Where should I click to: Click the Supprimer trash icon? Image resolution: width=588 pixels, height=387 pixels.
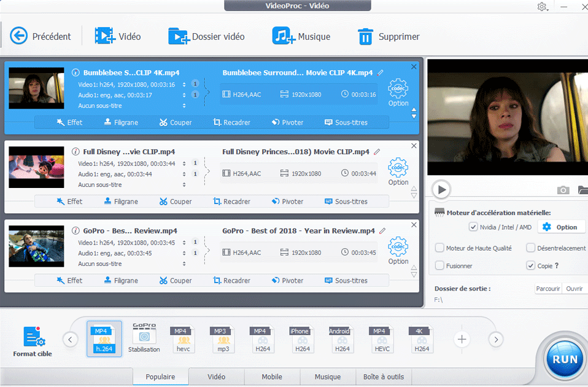click(365, 36)
